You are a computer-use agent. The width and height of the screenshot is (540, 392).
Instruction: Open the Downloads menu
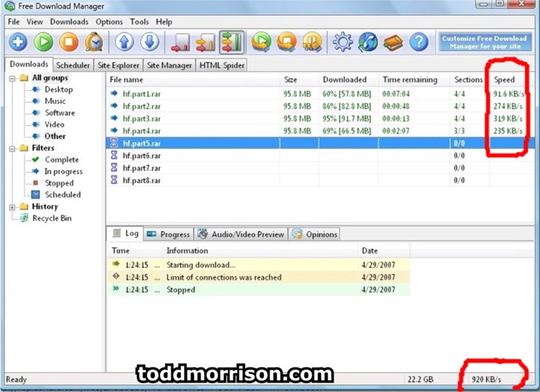(70, 22)
